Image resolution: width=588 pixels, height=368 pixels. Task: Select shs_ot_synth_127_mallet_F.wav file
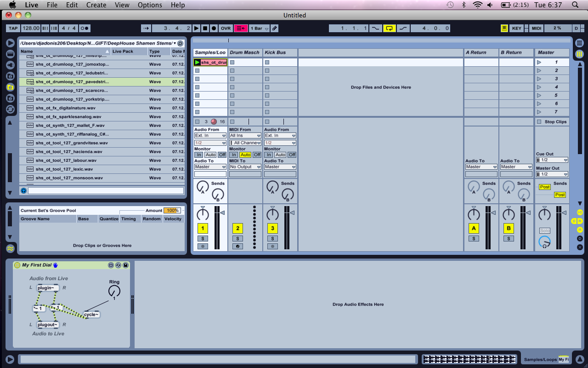(x=102, y=126)
